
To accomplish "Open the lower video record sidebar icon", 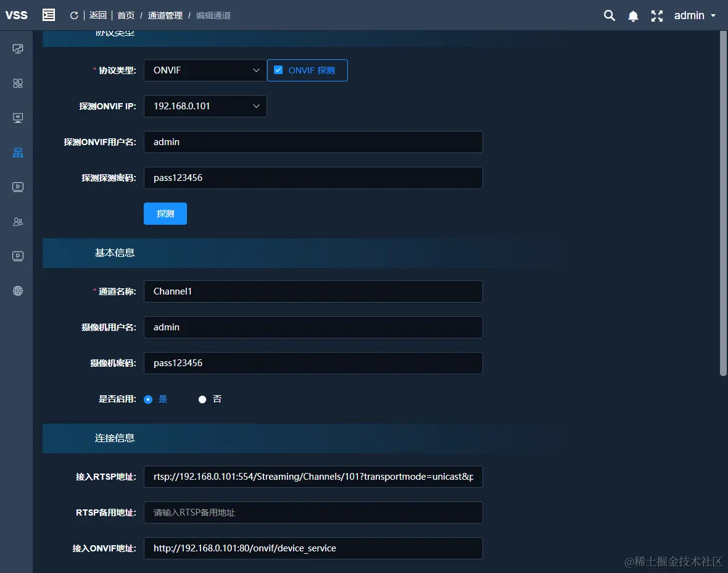I will point(18,256).
